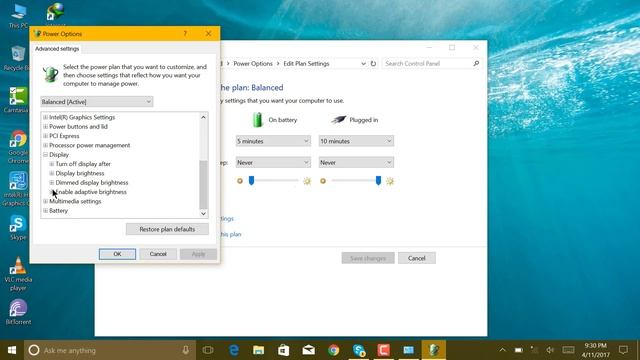Viewport: 640px width, 360px height.
Task: Open the Plugged in Never sleep dropdown
Action: pos(356,162)
